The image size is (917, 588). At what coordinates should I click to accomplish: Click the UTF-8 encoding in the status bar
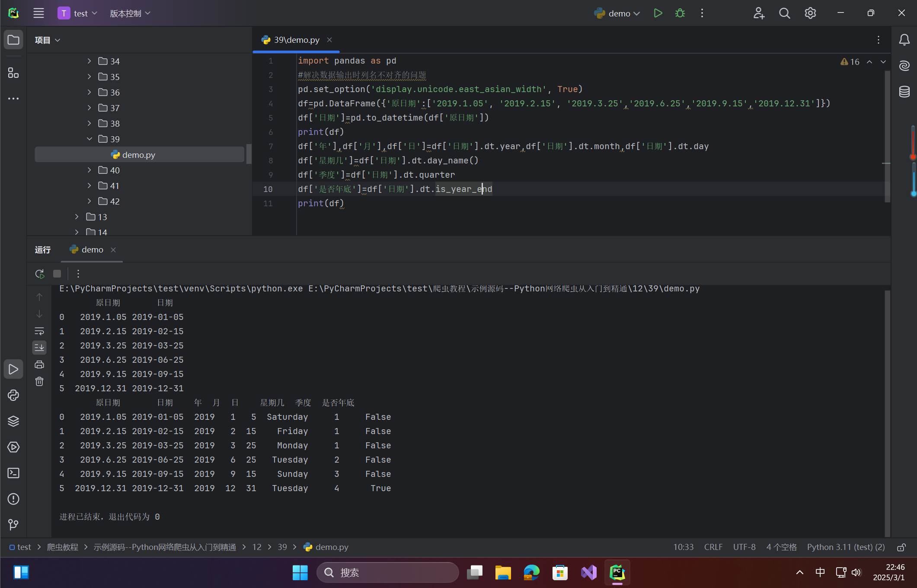click(x=744, y=547)
